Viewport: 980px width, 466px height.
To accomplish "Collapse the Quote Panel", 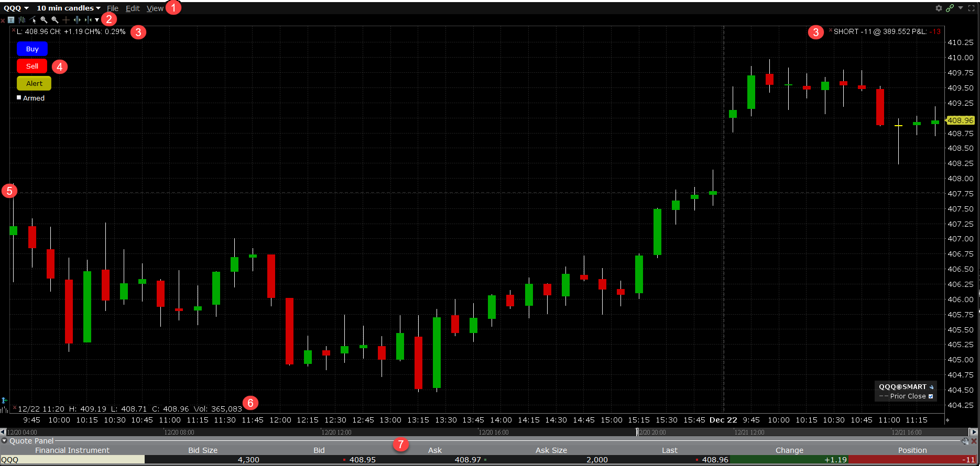I will [4, 441].
